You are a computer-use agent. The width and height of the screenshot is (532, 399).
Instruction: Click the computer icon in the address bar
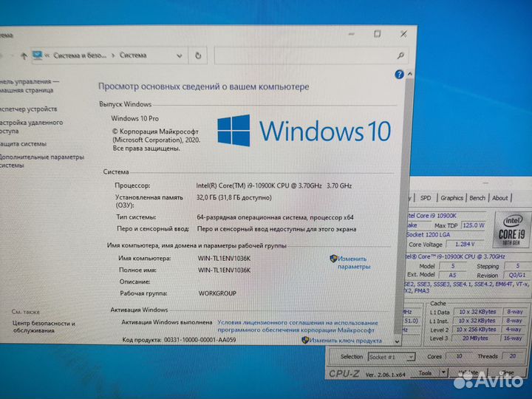pyautogui.click(x=38, y=55)
